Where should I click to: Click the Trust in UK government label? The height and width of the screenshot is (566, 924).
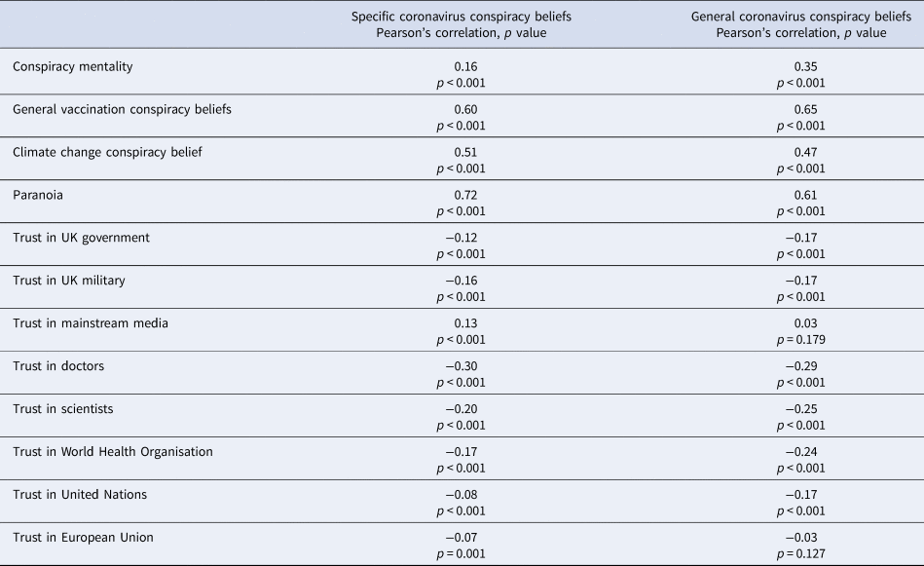coord(82,238)
